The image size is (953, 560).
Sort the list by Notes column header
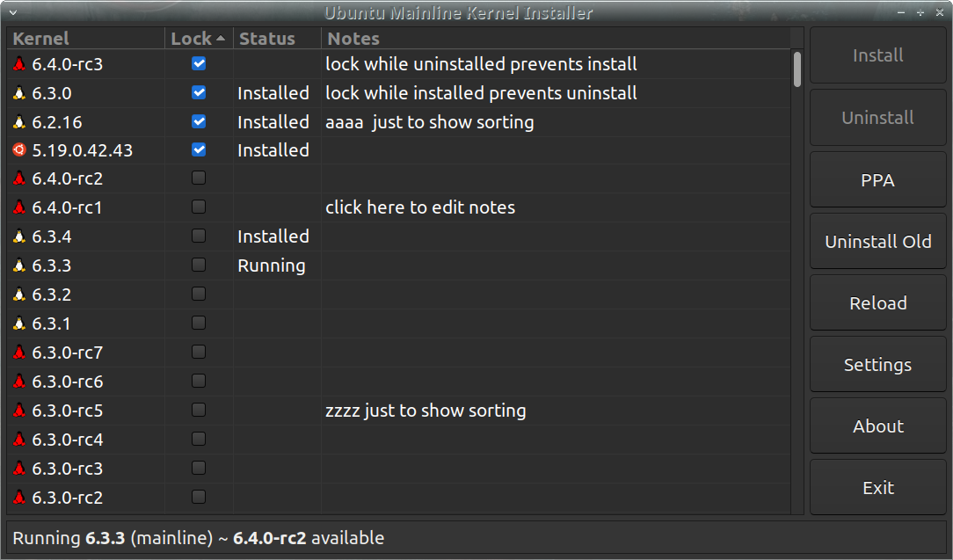(x=556, y=39)
